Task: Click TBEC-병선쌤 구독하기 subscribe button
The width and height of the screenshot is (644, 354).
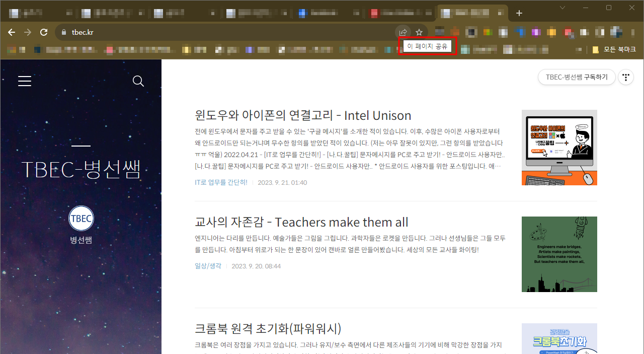Action: [x=577, y=77]
